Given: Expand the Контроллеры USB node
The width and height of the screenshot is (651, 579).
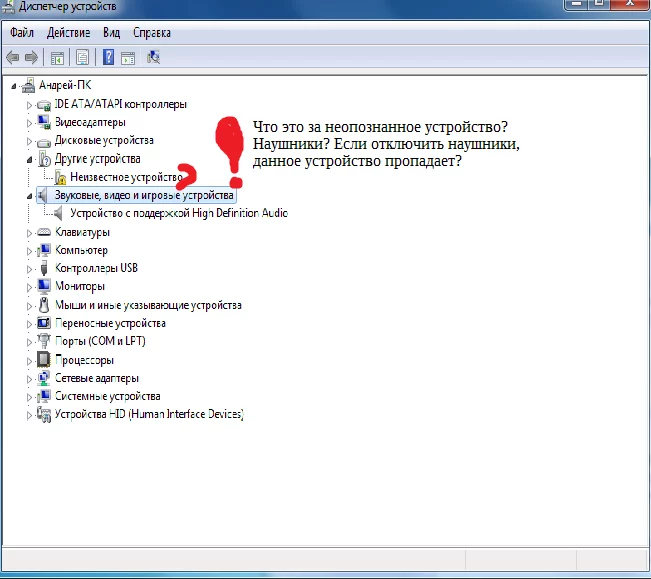Looking at the screenshot, I should tap(29, 269).
